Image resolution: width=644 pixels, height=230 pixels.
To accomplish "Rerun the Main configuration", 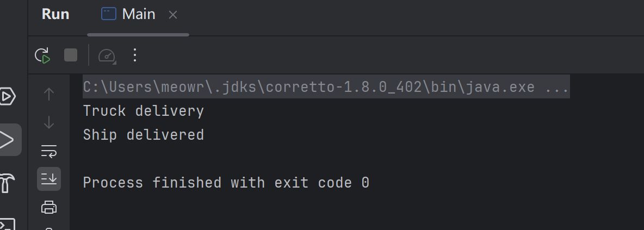I will coord(42,55).
